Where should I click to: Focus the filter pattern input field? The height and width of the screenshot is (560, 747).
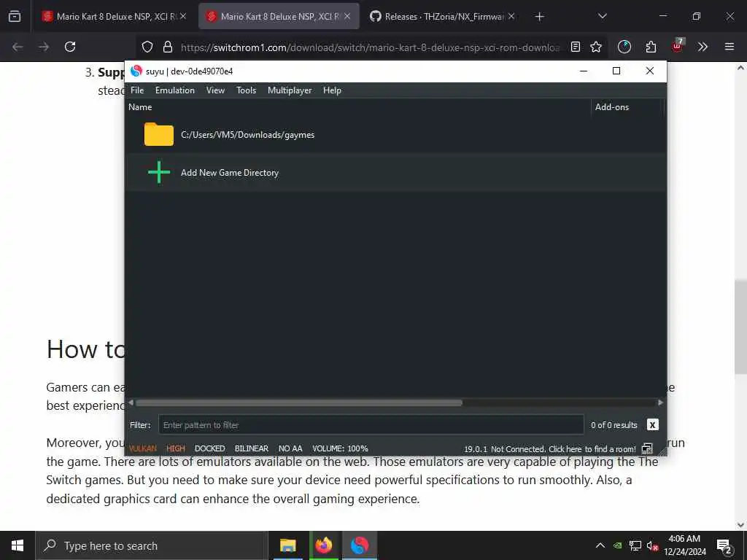click(x=371, y=425)
